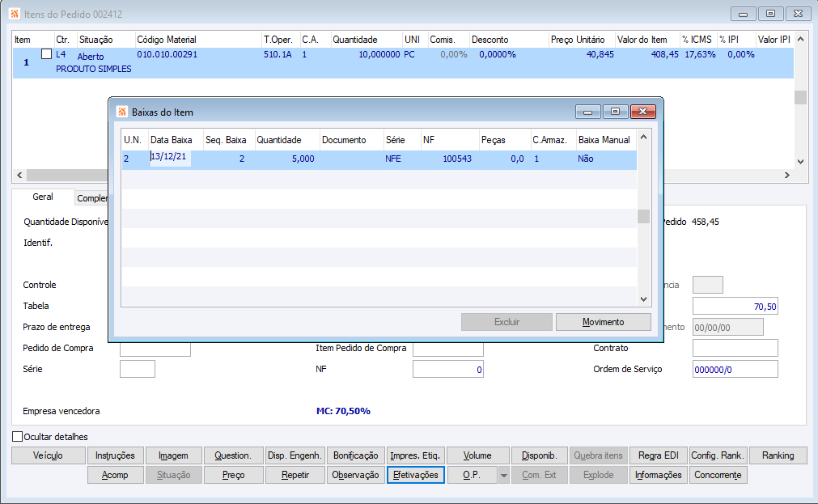Viewport: 818px width, 504px height.
Task: Click the Repetir button
Action: click(295, 476)
